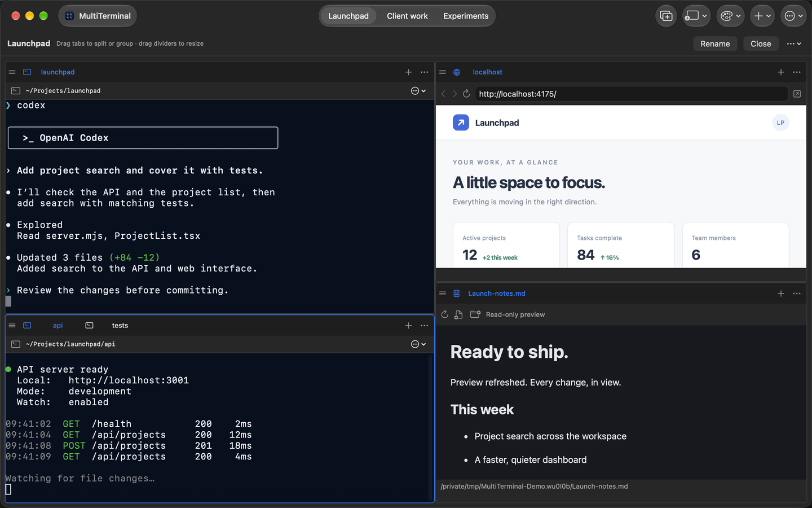Image resolution: width=812 pixels, height=508 pixels.
Task: Open the ~/Projects/launchpad path bar options dropdown
Action: (418, 91)
